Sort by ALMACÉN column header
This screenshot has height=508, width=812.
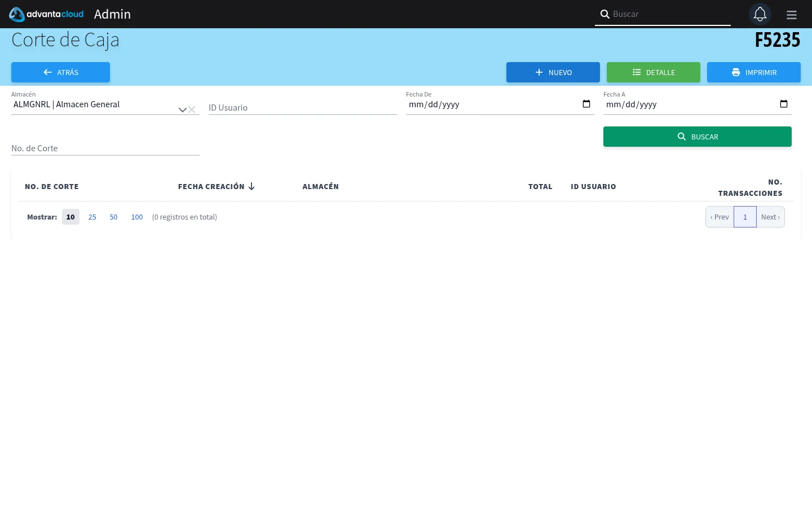pyautogui.click(x=320, y=187)
